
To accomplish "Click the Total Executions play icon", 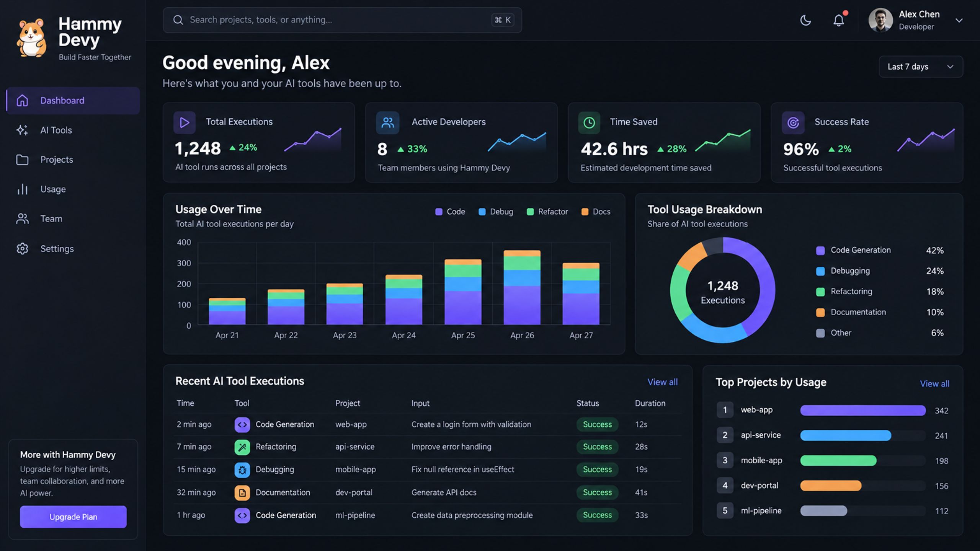I will [185, 122].
